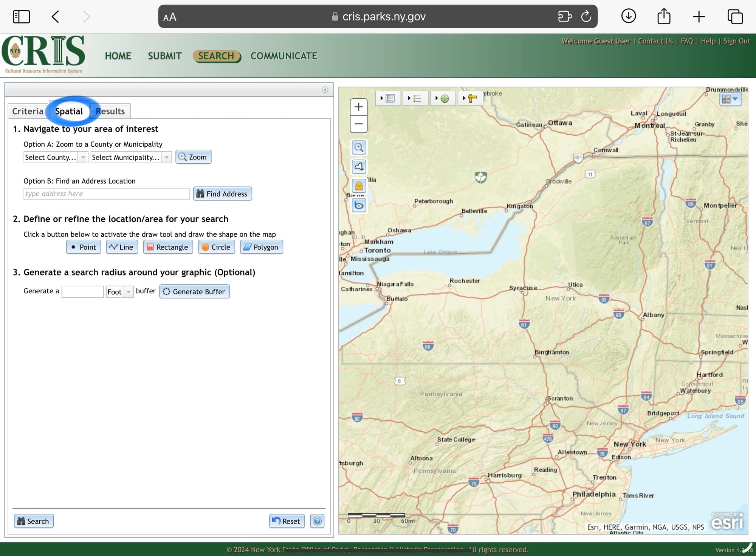The image size is (756, 556).
Task: Open the green target locate panel
Action: pyautogui.click(x=443, y=98)
